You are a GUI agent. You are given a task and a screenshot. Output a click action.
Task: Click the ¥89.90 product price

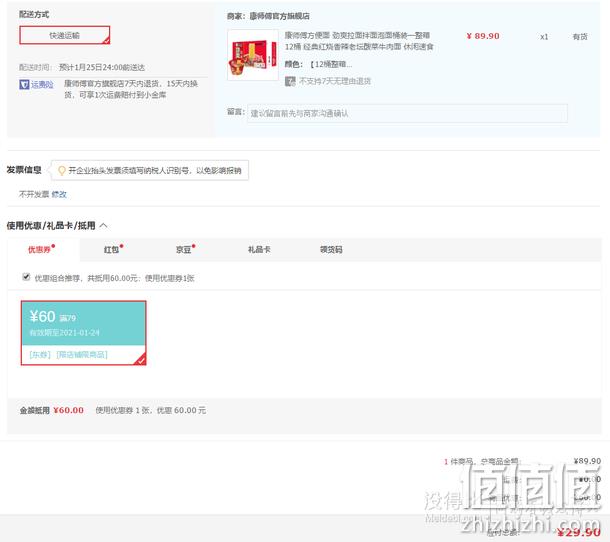pyautogui.click(x=483, y=36)
